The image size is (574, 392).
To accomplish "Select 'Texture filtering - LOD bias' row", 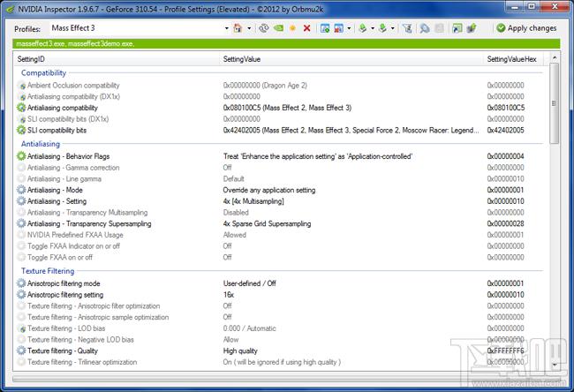I will click(280, 328).
